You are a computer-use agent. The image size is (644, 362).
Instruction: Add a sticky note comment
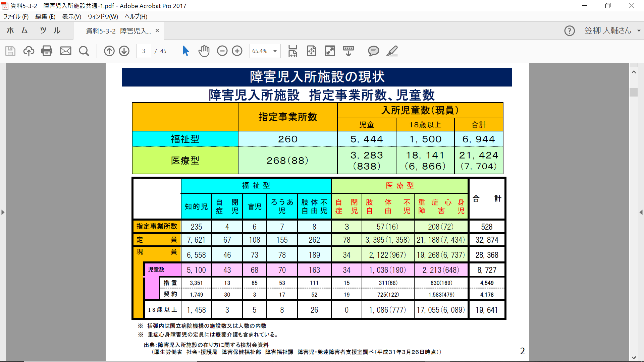373,51
